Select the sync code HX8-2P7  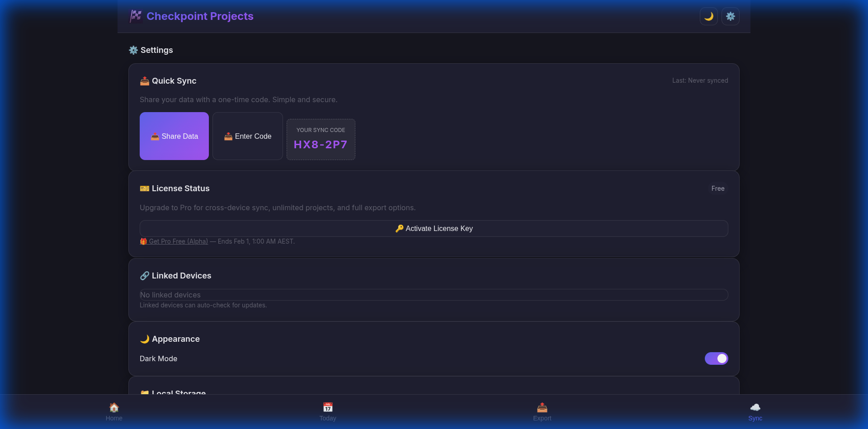[321, 145]
